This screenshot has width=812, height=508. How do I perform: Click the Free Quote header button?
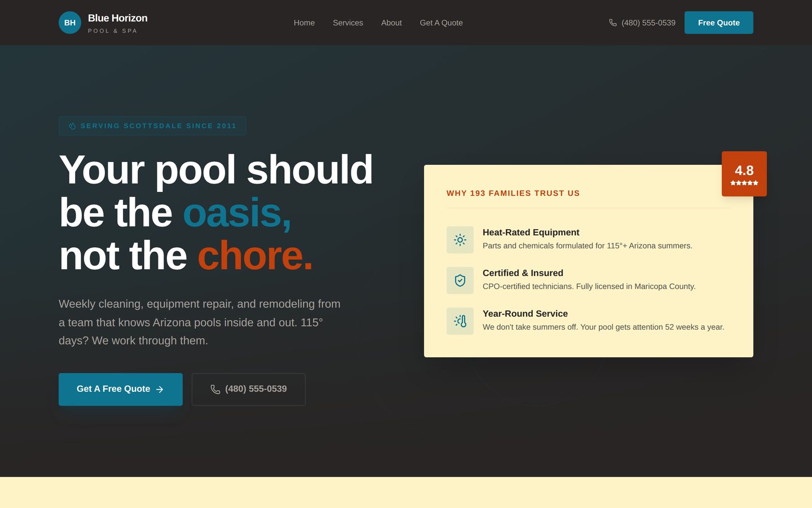coord(719,23)
